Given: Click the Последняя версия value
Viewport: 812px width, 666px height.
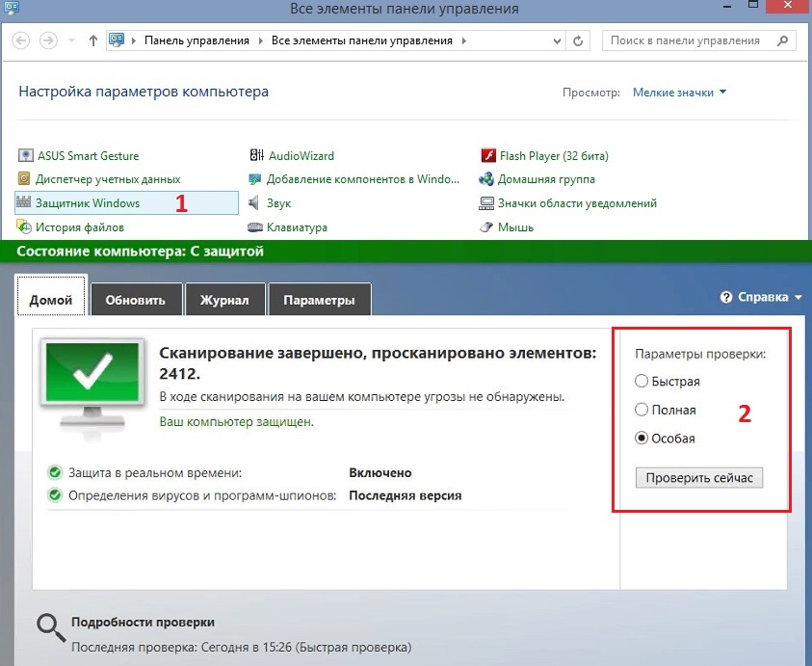Looking at the screenshot, I should point(405,495).
